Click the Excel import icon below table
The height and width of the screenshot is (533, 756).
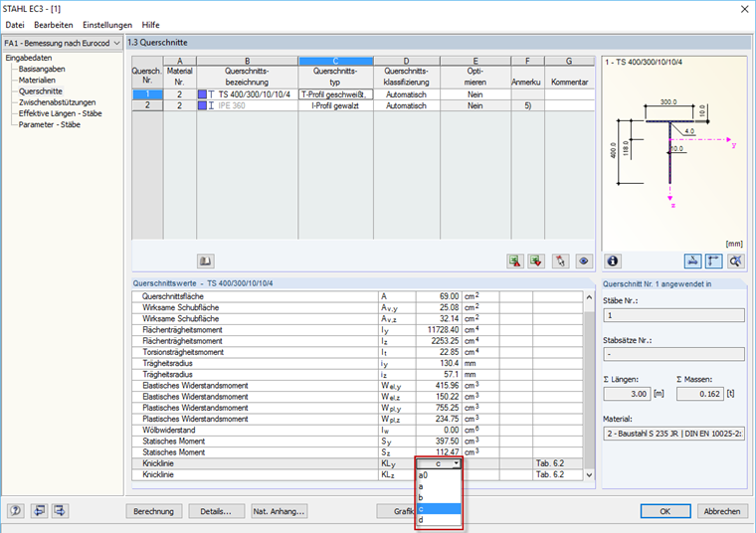(536, 262)
